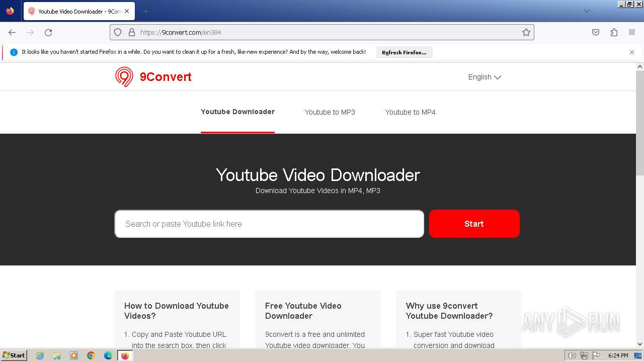The height and width of the screenshot is (362, 644).
Task: Select the Youtube Downloader tab
Action: (x=237, y=112)
